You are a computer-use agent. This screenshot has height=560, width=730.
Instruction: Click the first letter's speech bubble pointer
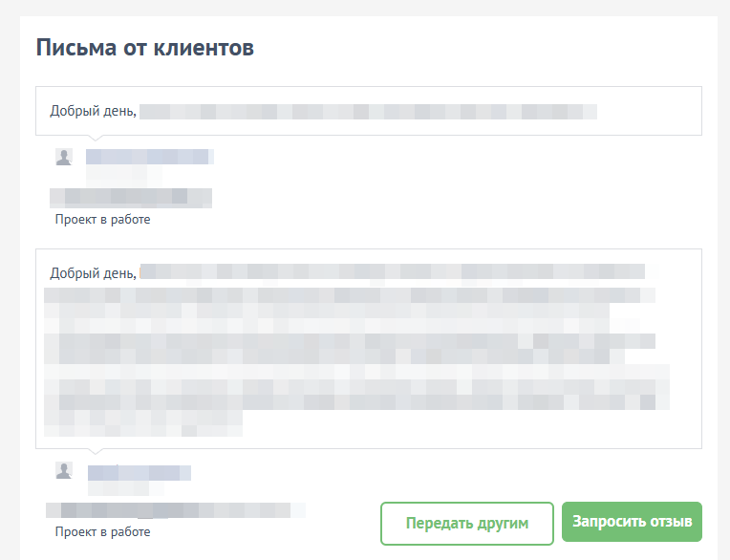click(93, 140)
